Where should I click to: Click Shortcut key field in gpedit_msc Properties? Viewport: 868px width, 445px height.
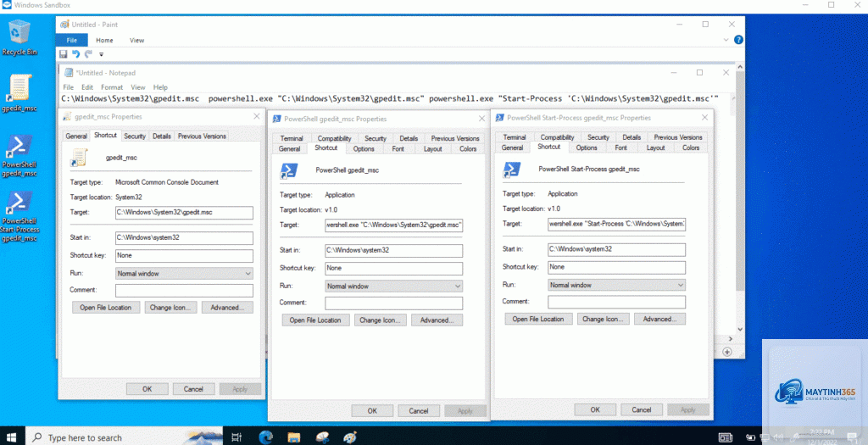(184, 256)
